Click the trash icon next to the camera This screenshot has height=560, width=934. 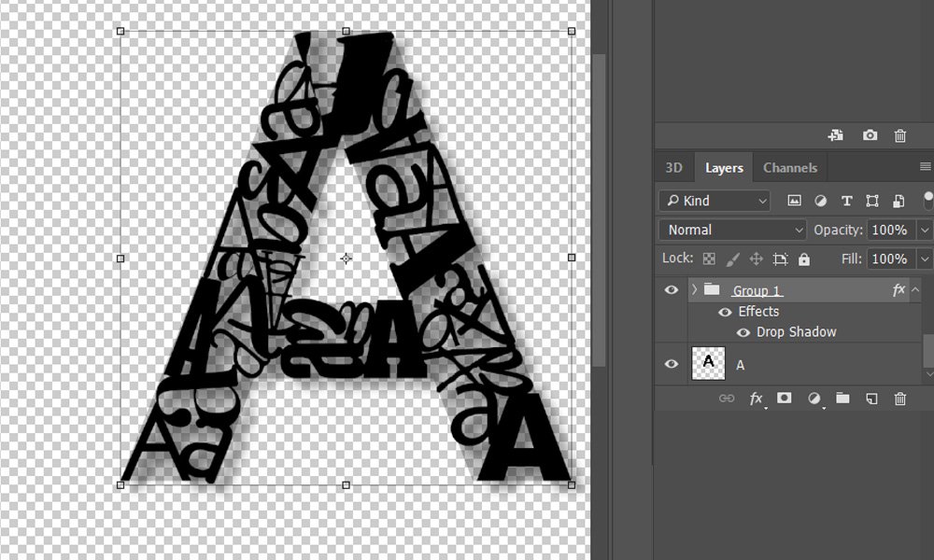[x=900, y=135]
